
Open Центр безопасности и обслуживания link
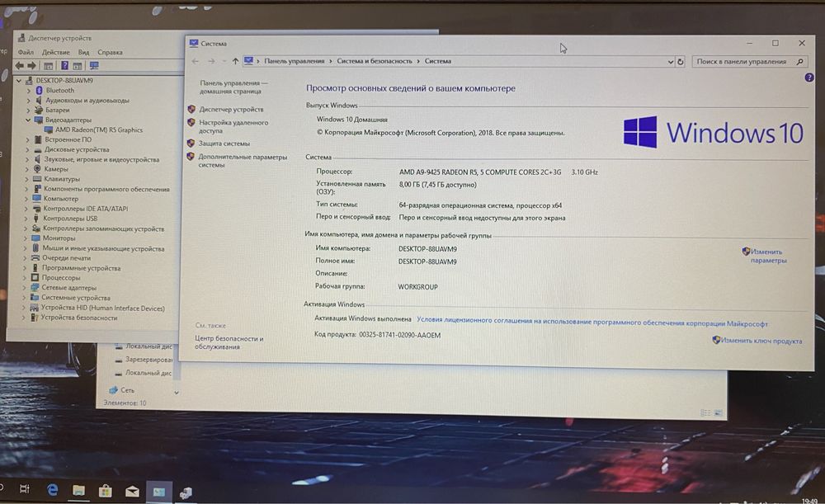[x=229, y=342]
